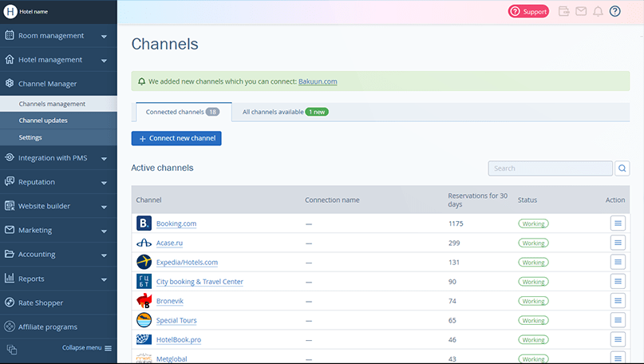The height and width of the screenshot is (364, 644).
Task: Click the Marketing envelope icon
Action: click(x=10, y=230)
